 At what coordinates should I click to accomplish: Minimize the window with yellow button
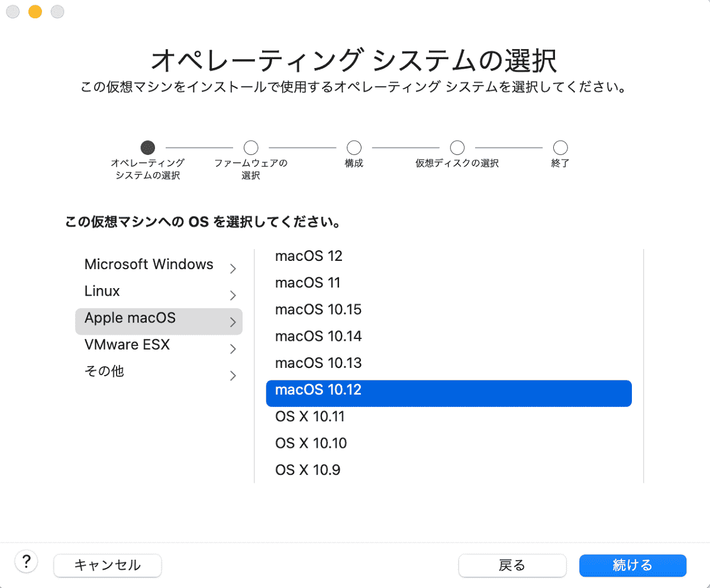[35, 11]
